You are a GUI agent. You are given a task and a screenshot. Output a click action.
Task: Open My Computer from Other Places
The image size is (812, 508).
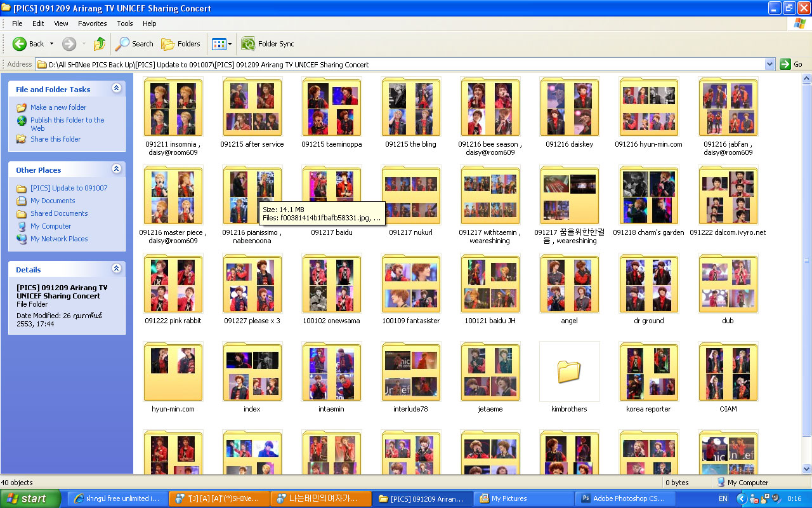51,226
